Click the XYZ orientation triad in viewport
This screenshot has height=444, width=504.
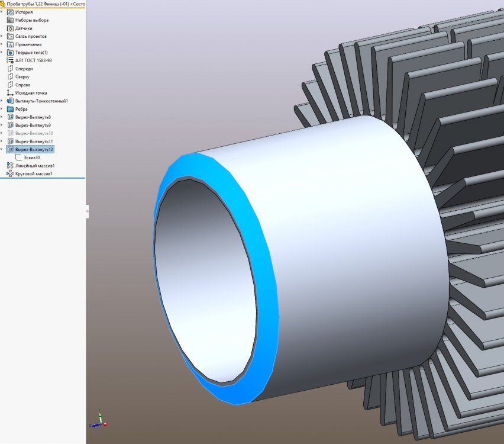pyautogui.click(x=99, y=419)
